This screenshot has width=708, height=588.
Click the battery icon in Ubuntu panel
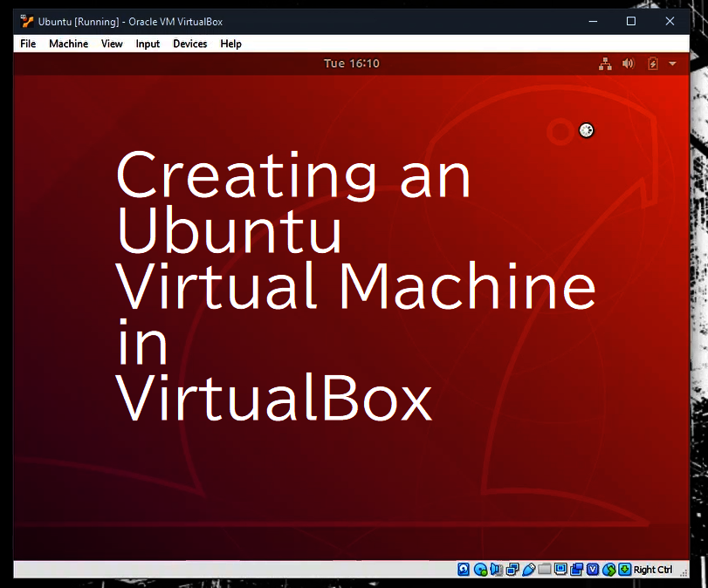tap(652, 63)
